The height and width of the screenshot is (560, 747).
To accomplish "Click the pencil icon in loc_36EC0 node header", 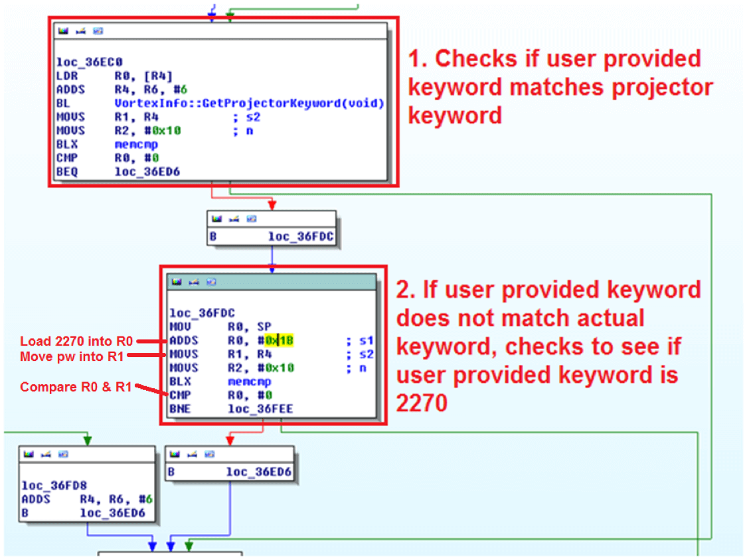I will (80, 31).
